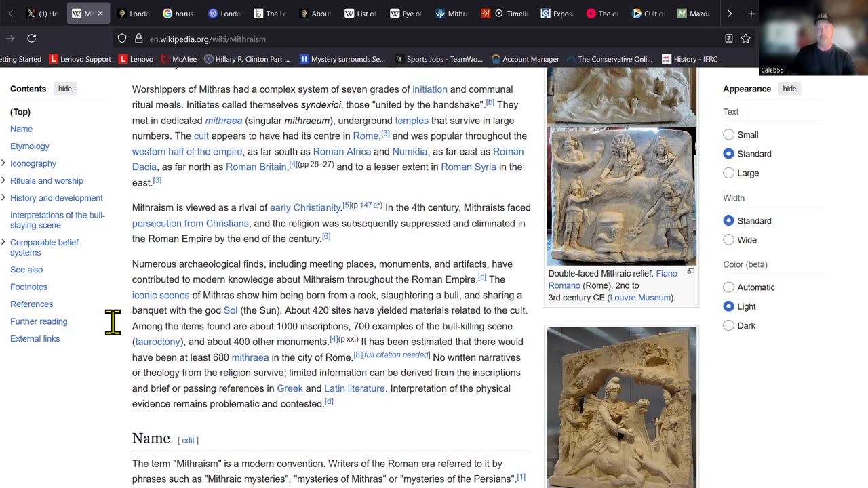This screenshot has width=868, height=488.
Task: Select Small text size
Action: point(728,135)
